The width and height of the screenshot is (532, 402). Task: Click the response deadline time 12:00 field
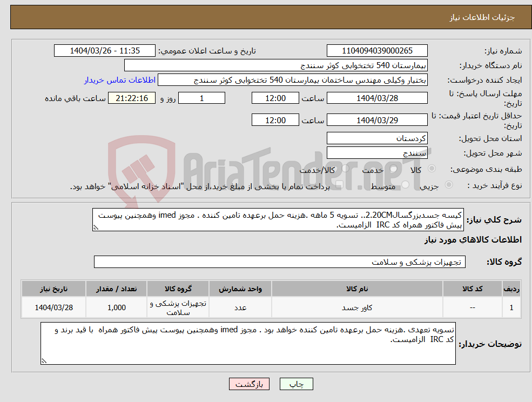275,98
